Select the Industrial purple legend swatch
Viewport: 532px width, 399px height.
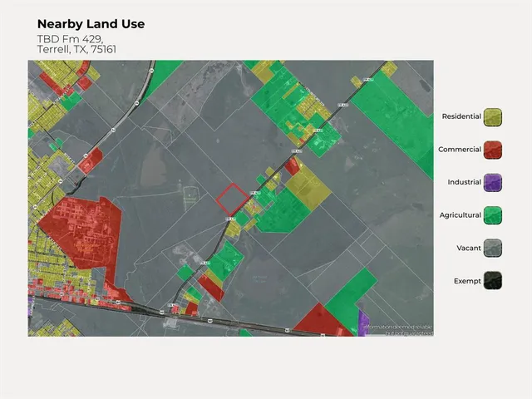click(493, 182)
